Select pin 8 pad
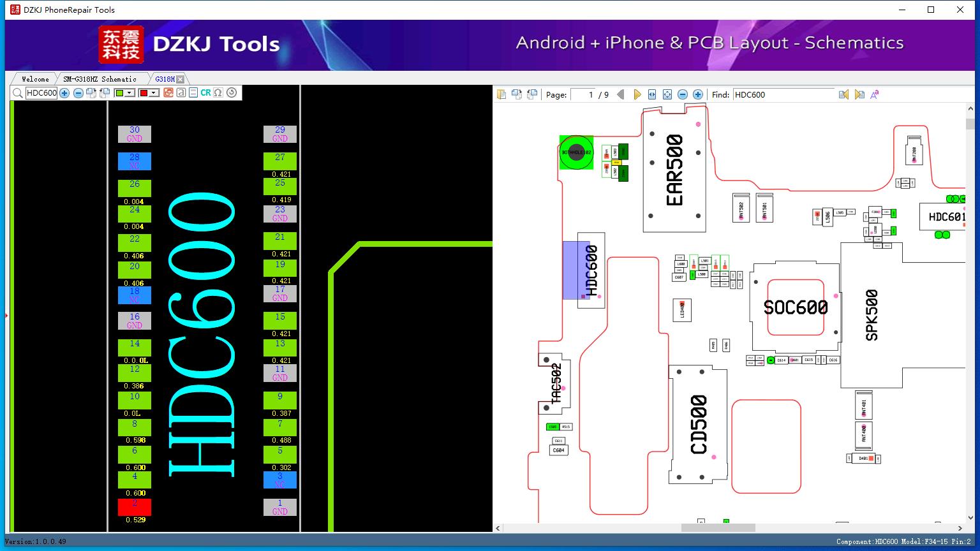980x551 pixels. [x=135, y=427]
